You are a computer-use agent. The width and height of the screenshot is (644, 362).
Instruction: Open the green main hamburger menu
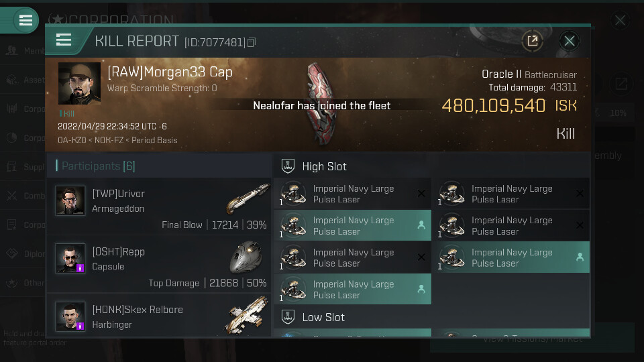click(x=25, y=20)
